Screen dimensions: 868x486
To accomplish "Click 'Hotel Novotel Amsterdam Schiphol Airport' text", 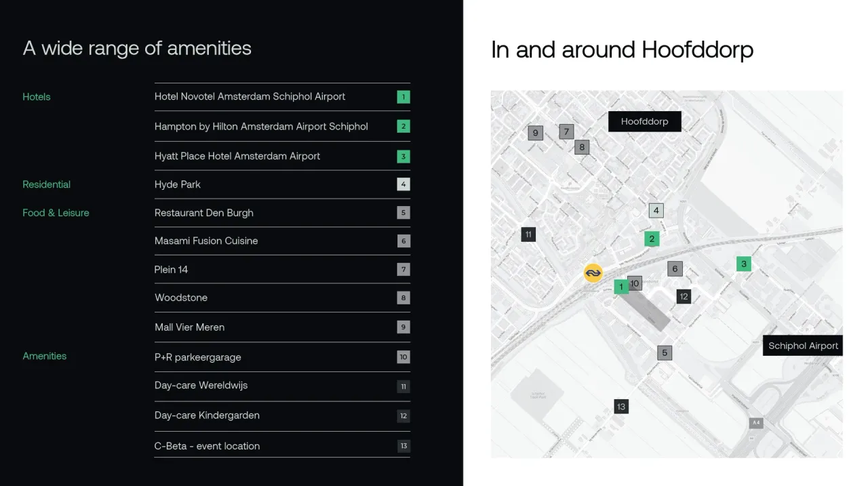I will coord(250,96).
